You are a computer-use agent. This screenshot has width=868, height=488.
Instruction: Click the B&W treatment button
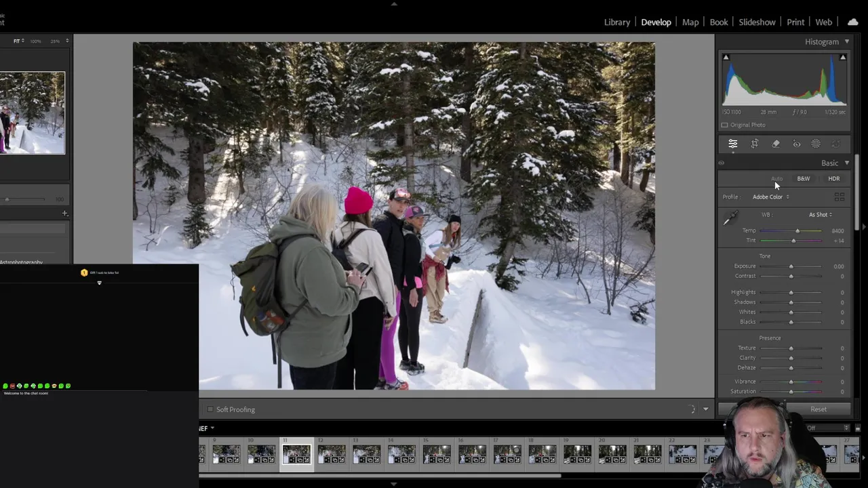804,178
